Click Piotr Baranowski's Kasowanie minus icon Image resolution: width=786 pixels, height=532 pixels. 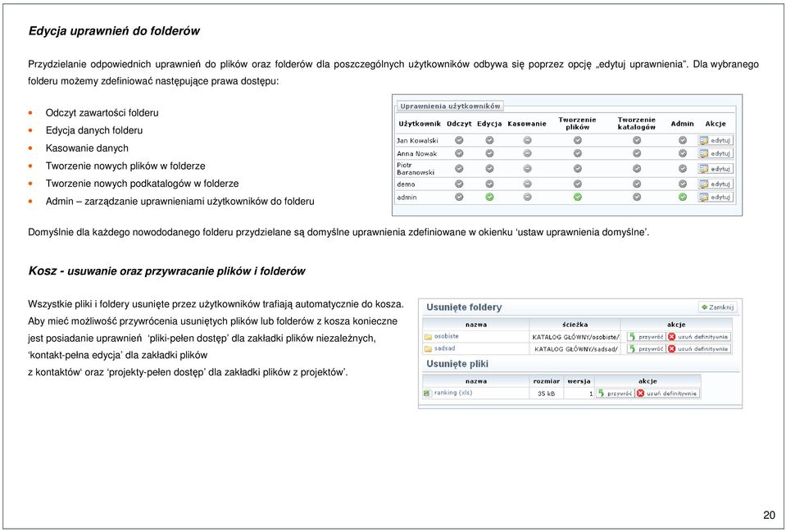coord(527,169)
